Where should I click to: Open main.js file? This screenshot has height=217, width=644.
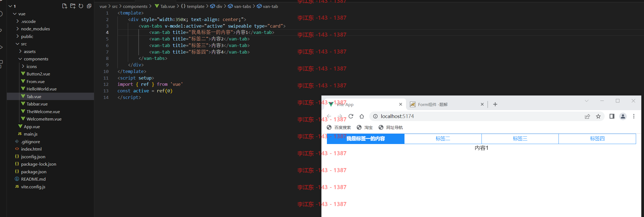(31, 134)
